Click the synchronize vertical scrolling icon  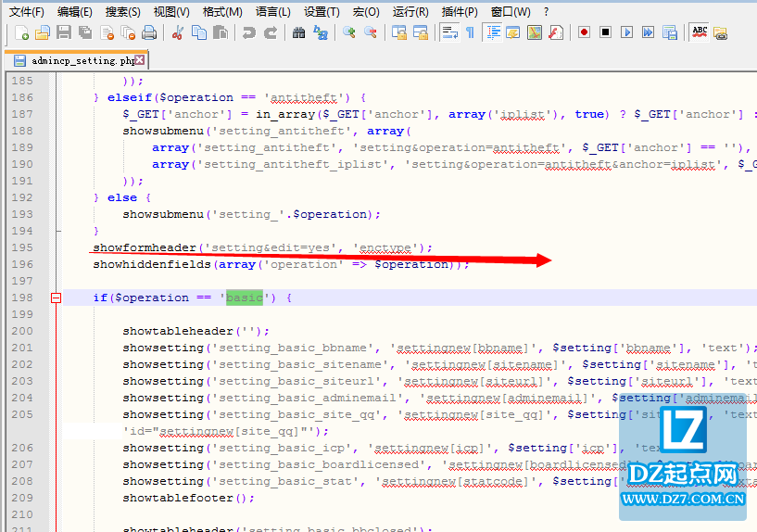[x=398, y=32]
